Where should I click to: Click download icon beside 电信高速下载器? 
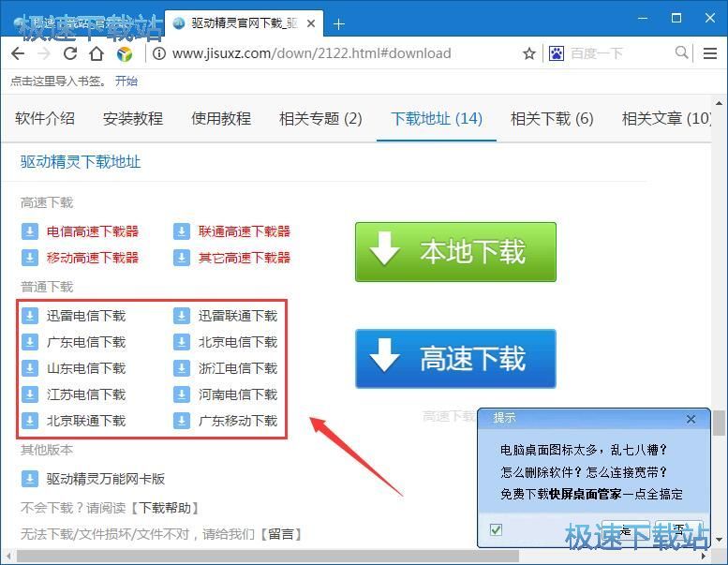pyautogui.click(x=30, y=231)
